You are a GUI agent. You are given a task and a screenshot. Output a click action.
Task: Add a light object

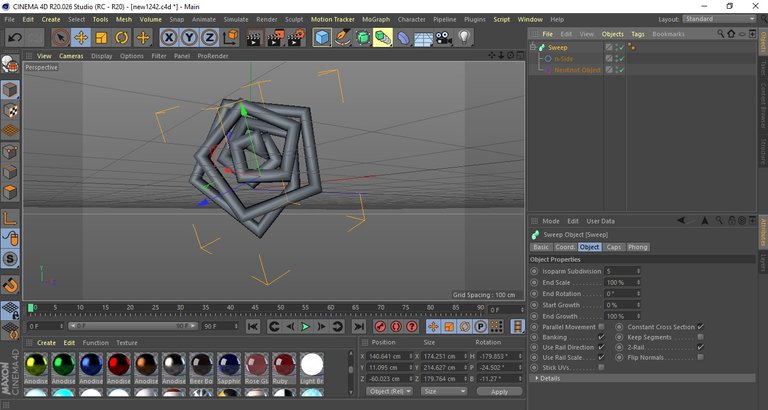(x=464, y=38)
